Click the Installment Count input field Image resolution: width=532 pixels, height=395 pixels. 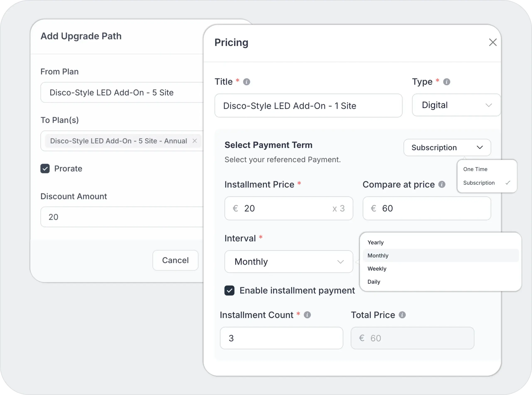[281, 338]
